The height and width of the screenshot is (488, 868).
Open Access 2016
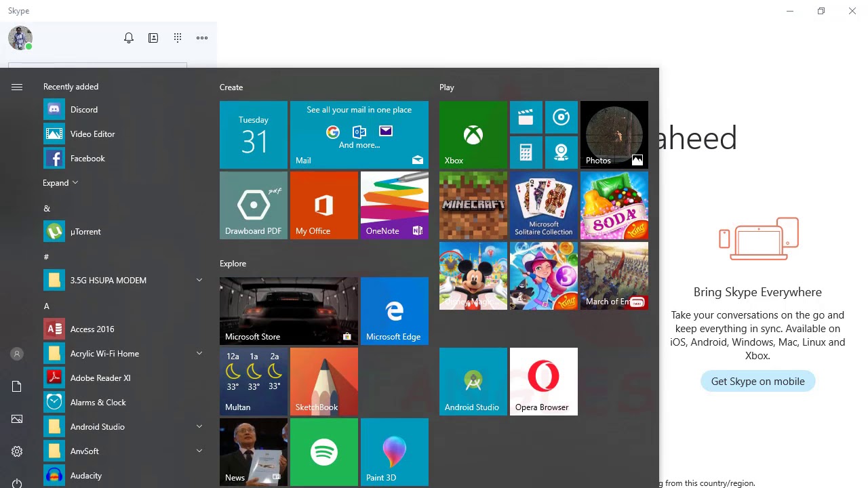[122, 329]
